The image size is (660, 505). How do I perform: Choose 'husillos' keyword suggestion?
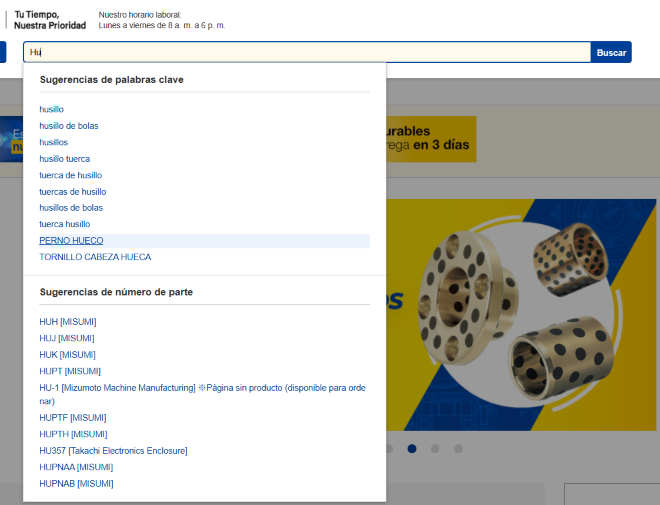[54, 142]
